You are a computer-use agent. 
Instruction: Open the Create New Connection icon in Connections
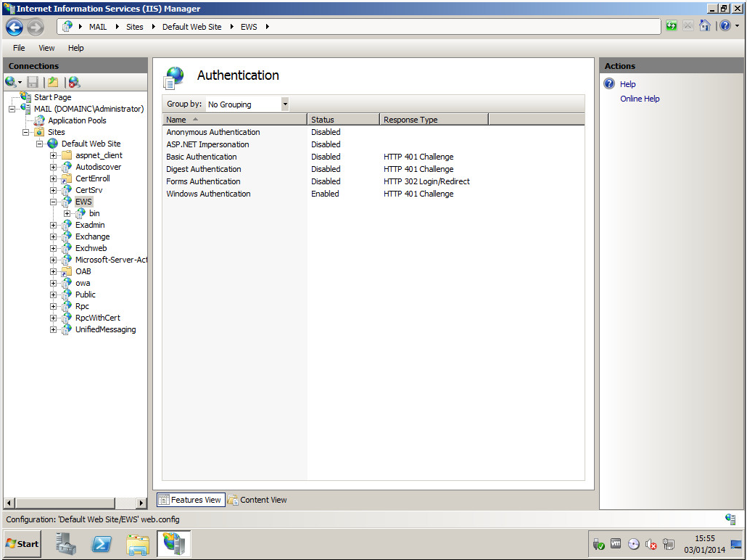10,82
